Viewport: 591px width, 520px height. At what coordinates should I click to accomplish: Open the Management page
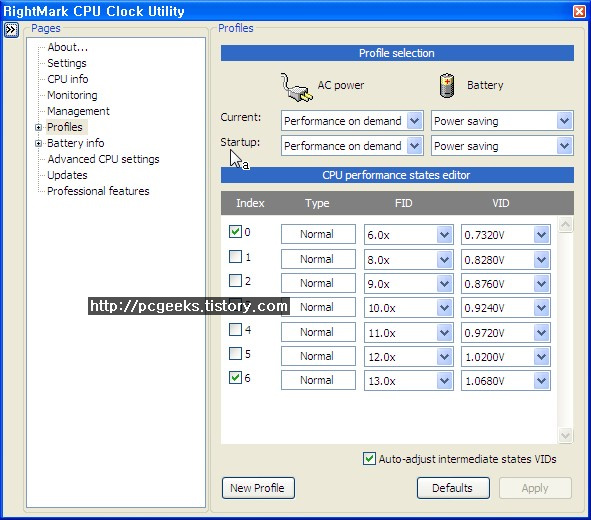(x=78, y=111)
